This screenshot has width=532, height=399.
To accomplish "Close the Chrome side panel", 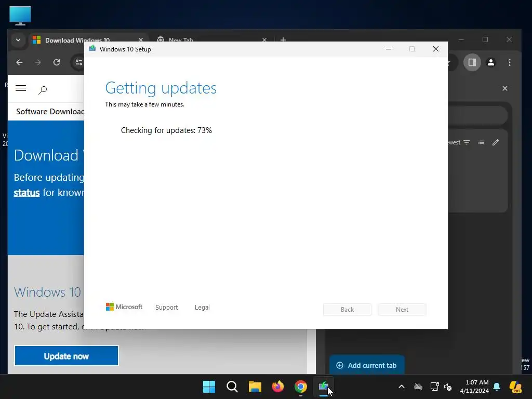I will point(505,88).
